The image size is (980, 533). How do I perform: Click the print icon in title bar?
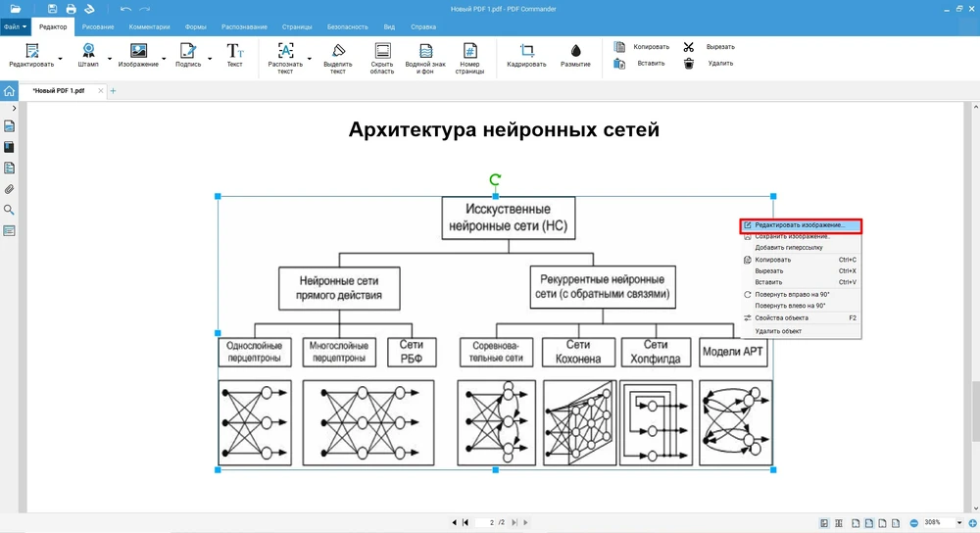72,9
